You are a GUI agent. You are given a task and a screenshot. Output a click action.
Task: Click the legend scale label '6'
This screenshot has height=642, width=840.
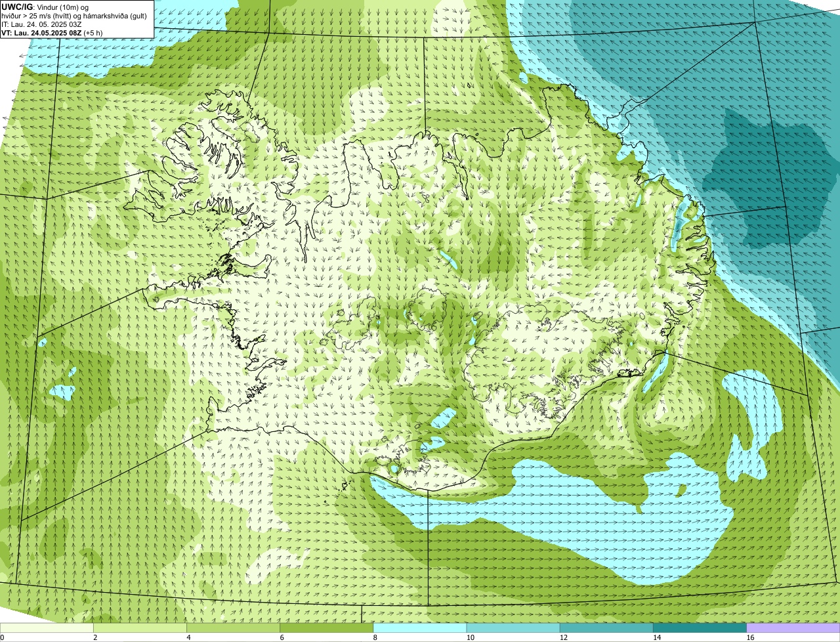(282, 637)
